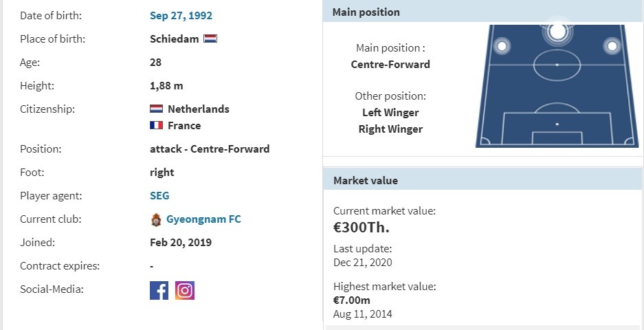644x330 pixels.
Task: Select the centre-forward marker on the pitch
Action: pos(557,31)
